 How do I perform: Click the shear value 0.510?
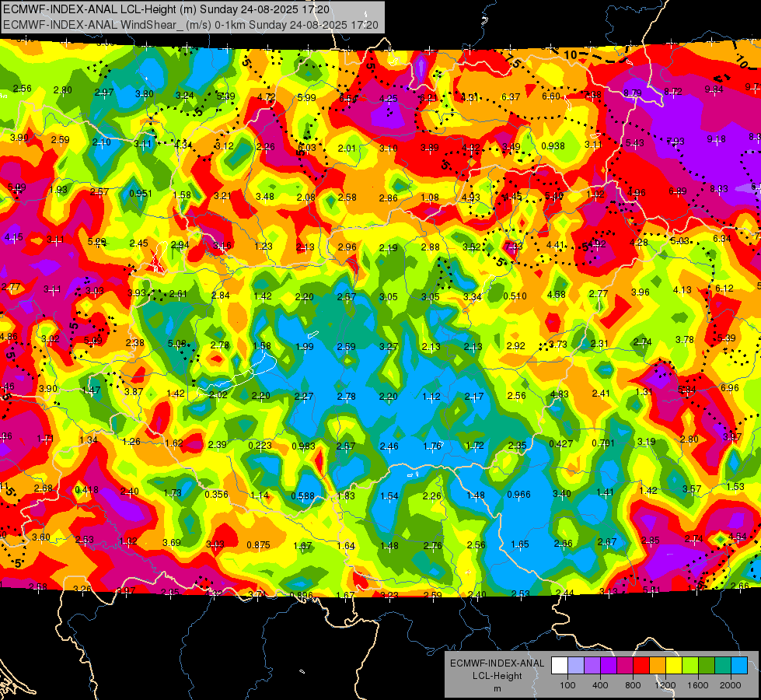[x=515, y=296]
